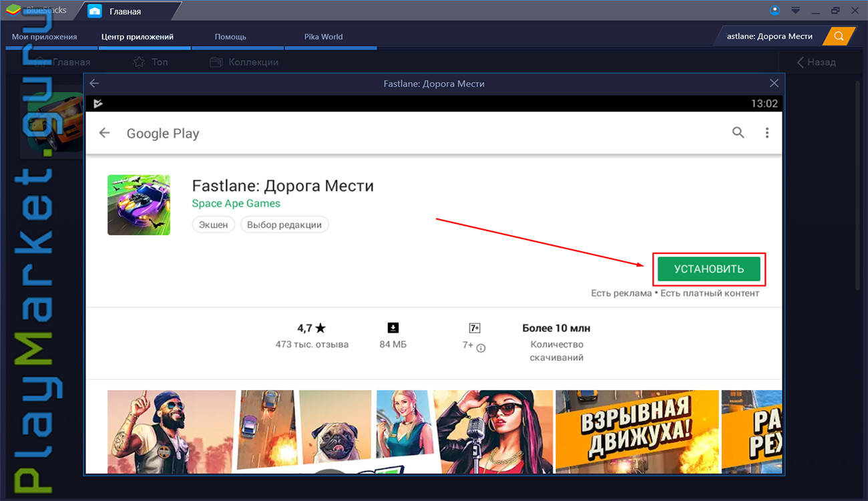Click the Коллекции folder icon

click(x=216, y=62)
